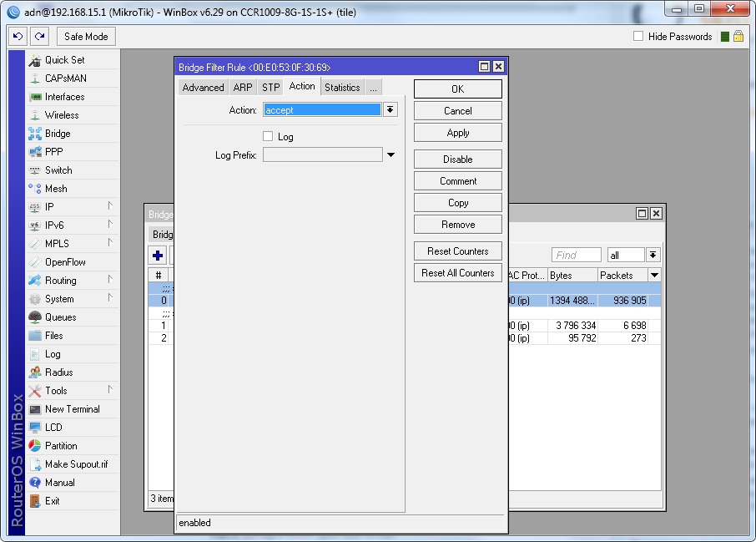Open Queues from the sidebar
Screen dimensions: 756x542
pos(60,317)
